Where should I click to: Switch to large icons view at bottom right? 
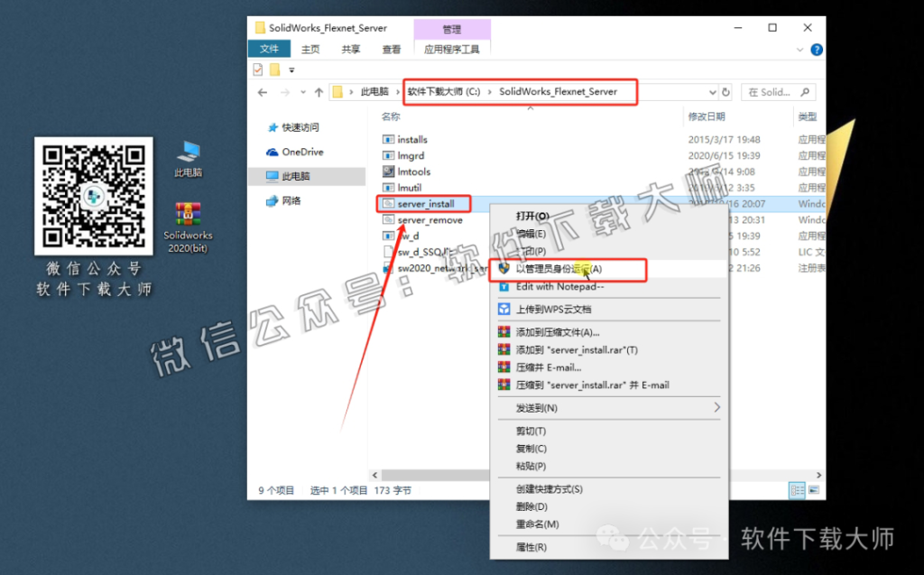(814, 490)
